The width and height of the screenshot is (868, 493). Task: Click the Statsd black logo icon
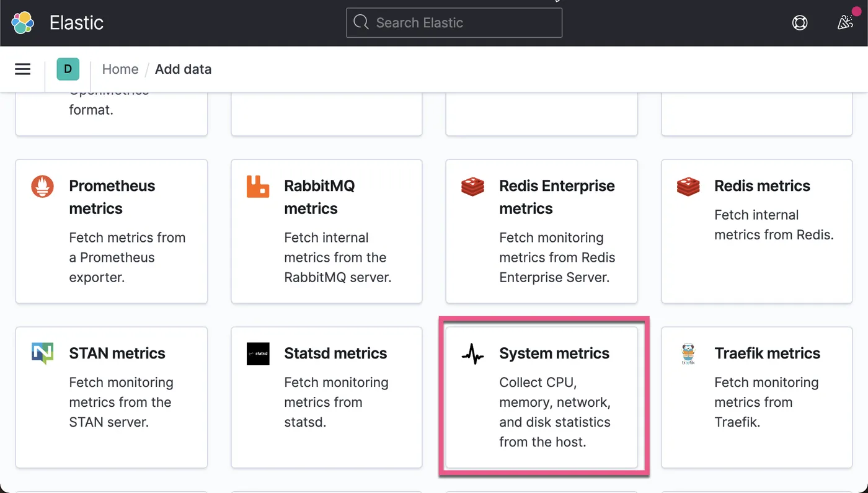258,353
